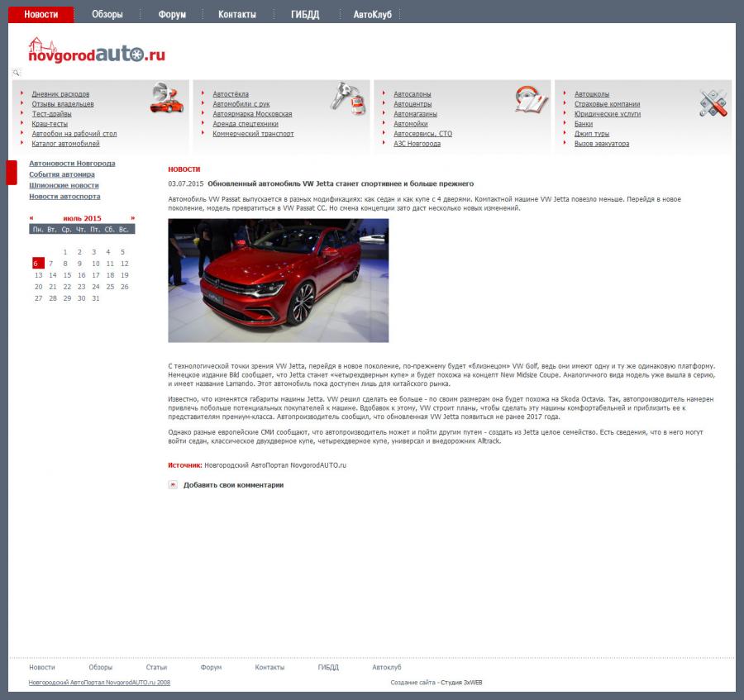Open the Тест-драйвы link
This screenshot has height=700, width=744.
51,114
